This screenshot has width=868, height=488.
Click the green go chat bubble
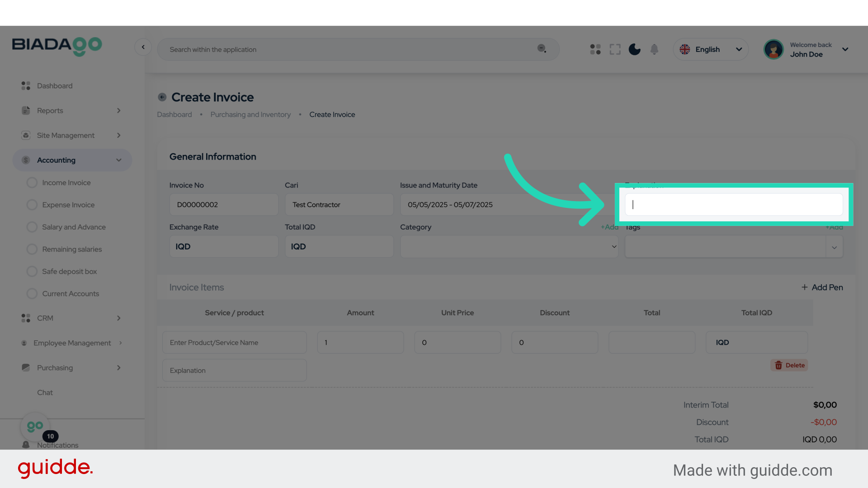click(35, 426)
